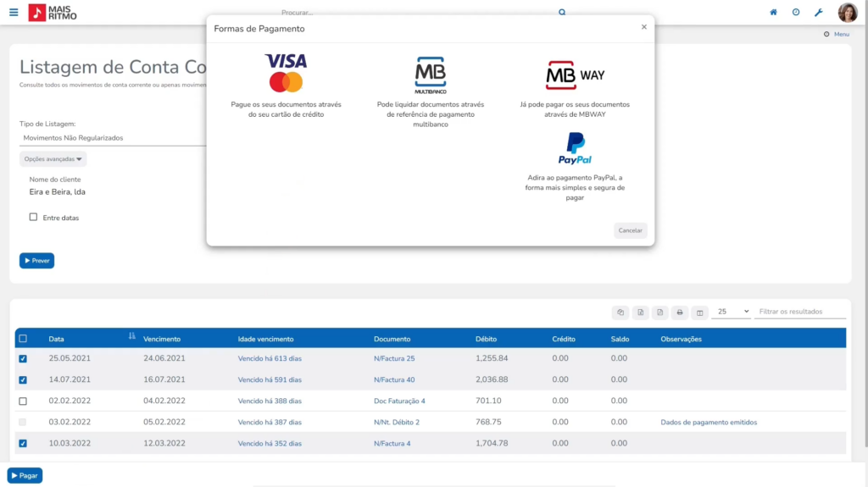Uncheck the 25.05.2021 row checkbox
868x487 pixels.
tap(23, 358)
